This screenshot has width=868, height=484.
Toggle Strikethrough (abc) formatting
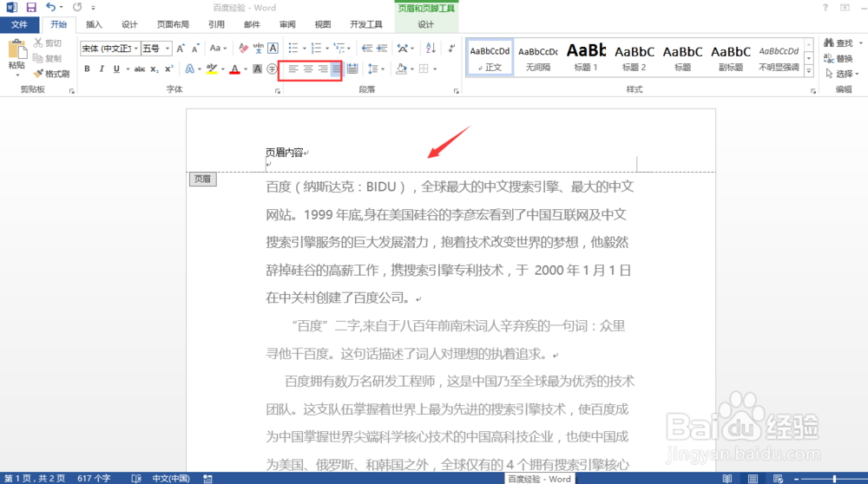pyautogui.click(x=140, y=69)
